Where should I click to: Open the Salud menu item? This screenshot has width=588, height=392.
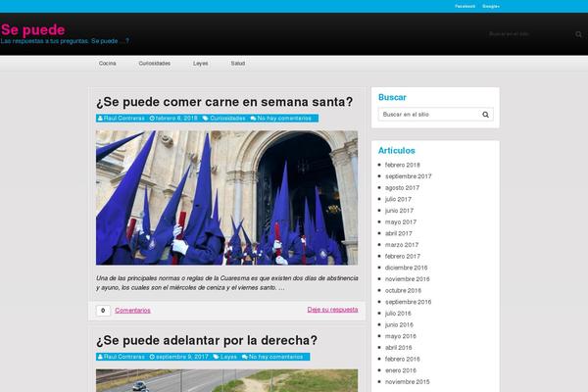[238, 64]
